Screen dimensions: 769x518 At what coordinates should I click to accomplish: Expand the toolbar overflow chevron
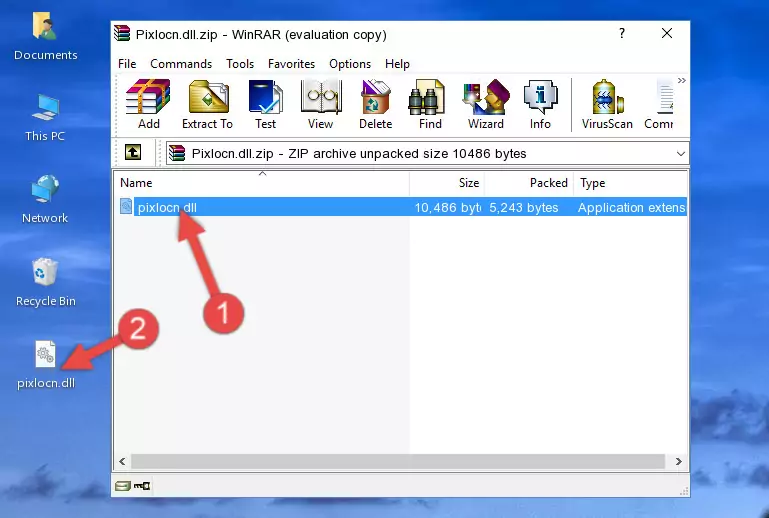pyautogui.click(x=682, y=80)
